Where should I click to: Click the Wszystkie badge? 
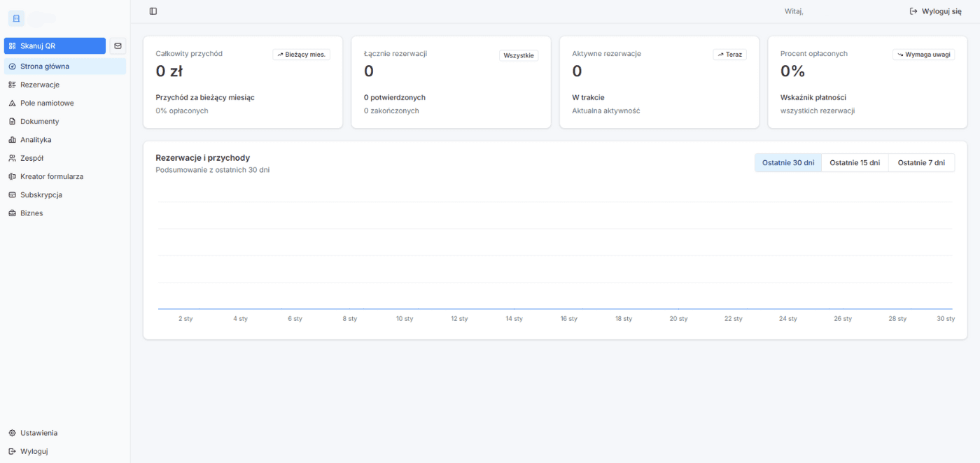pyautogui.click(x=519, y=55)
